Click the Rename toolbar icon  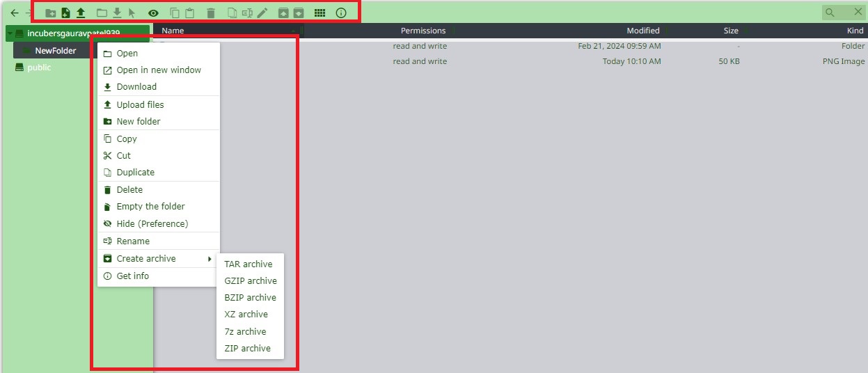pyautogui.click(x=247, y=13)
